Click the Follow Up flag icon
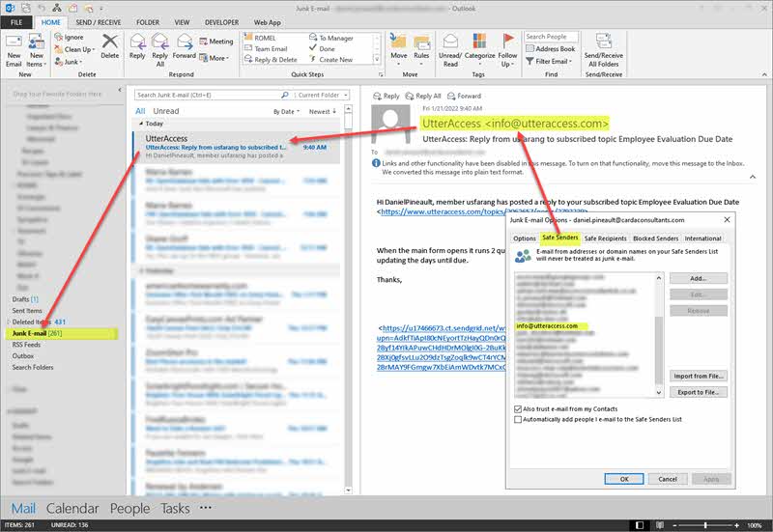The height and width of the screenshot is (532, 773). pos(508,41)
